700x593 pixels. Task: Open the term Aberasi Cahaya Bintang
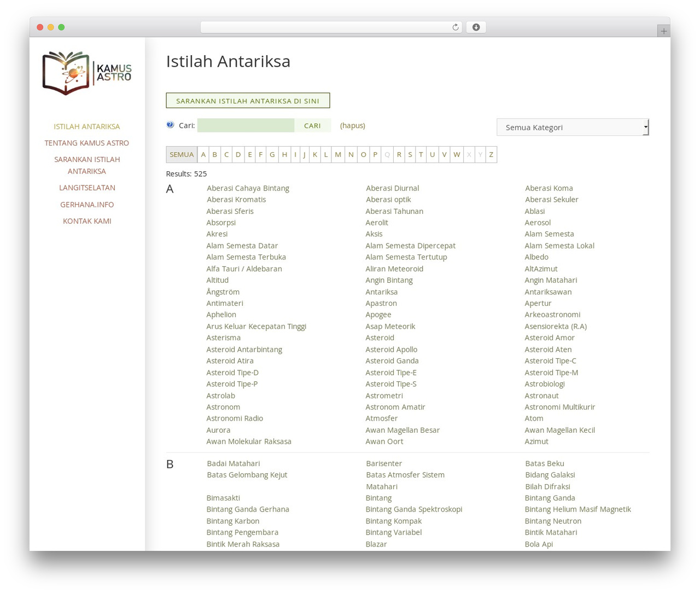click(248, 188)
